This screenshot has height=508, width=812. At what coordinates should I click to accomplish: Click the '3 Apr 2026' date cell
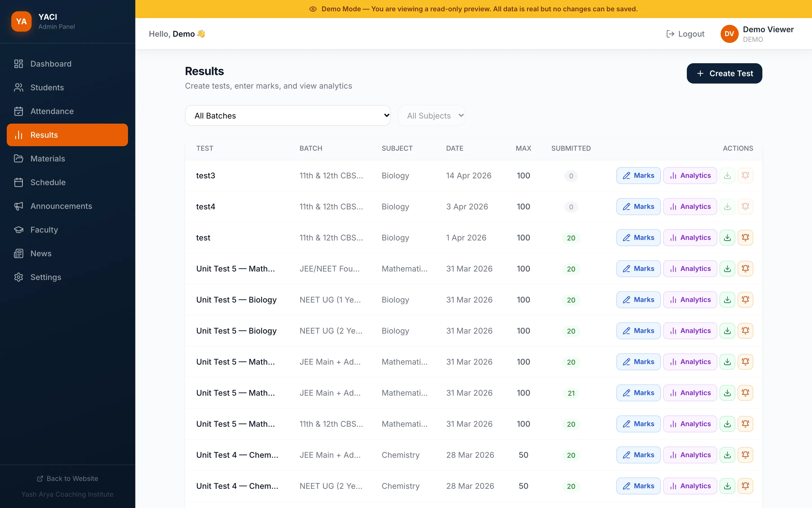click(x=467, y=207)
